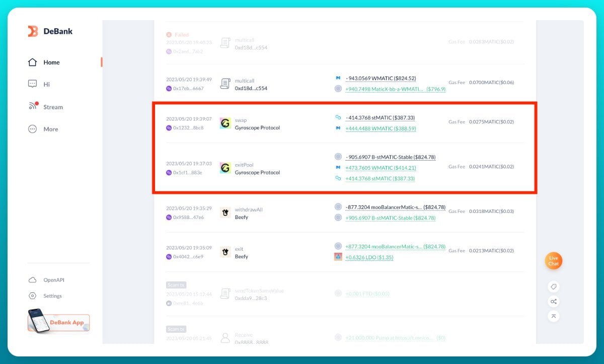Open the -877.3204 mooBalancerMatic token amount

click(x=395, y=207)
